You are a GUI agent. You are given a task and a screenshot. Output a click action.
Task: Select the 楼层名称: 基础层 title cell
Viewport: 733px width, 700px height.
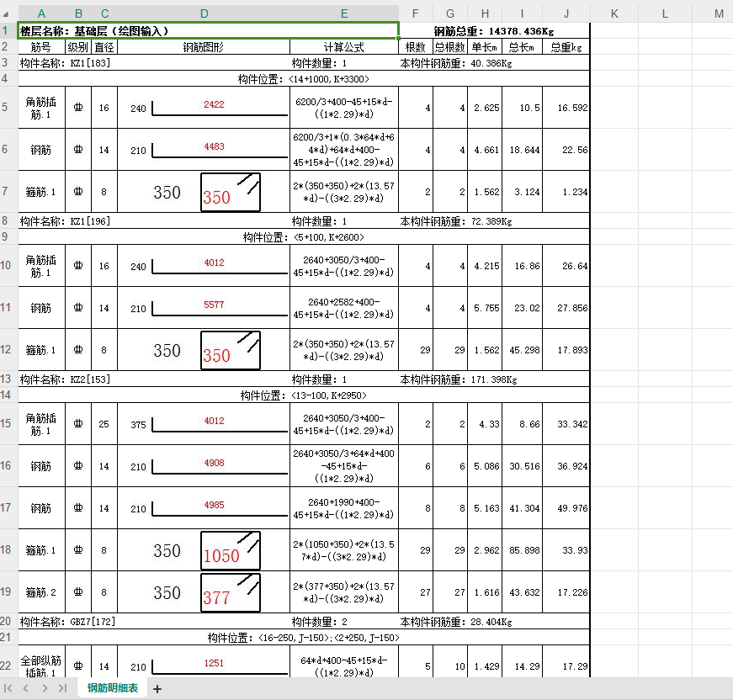208,31
